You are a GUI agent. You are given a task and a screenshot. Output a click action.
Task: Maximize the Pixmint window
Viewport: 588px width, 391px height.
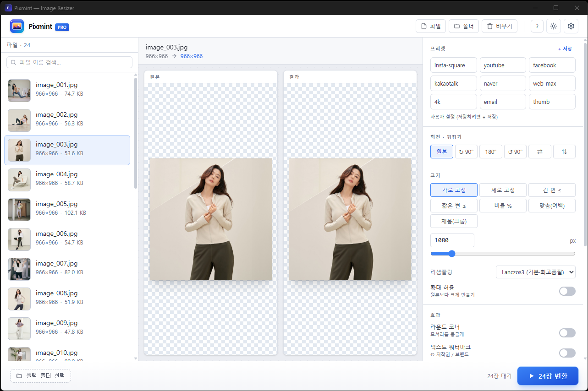[x=556, y=8]
